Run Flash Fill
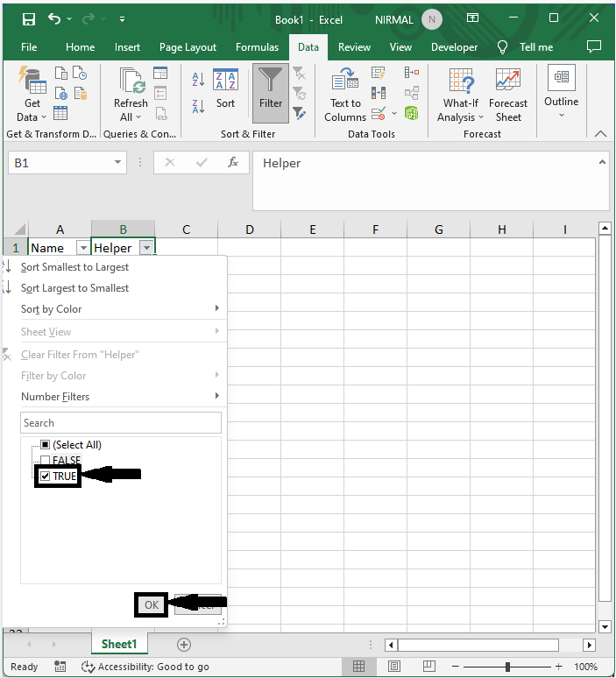Image resolution: width=616 pixels, height=678 pixels. (x=378, y=73)
